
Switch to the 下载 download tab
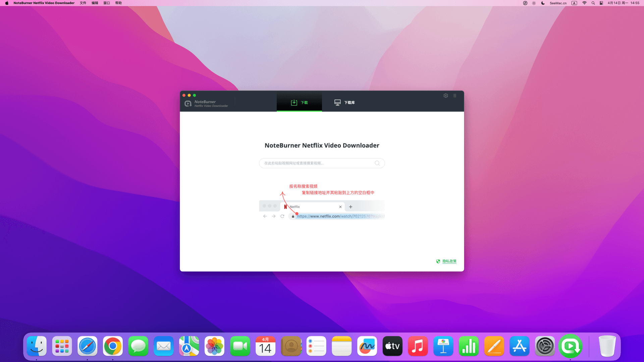[x=299, y=103]
